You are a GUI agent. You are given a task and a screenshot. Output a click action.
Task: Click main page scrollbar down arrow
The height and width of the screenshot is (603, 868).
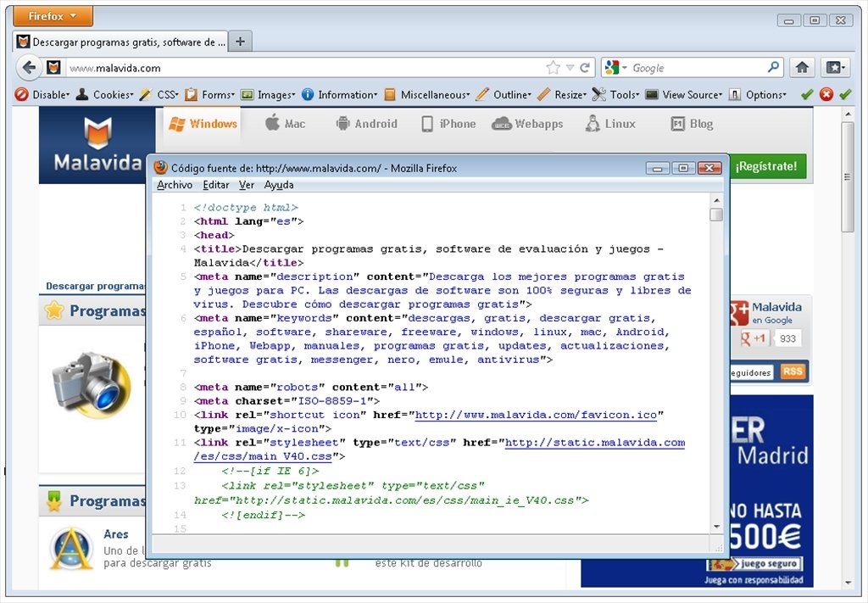pos(848,583)
